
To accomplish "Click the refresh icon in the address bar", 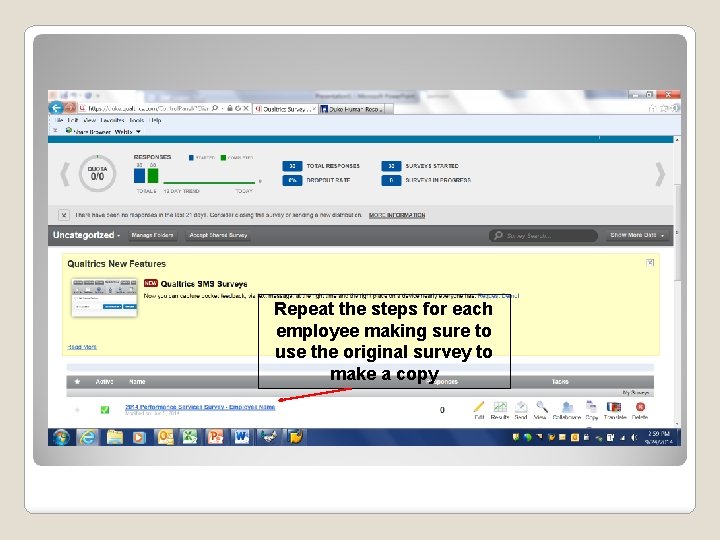I will click(238, 108).
